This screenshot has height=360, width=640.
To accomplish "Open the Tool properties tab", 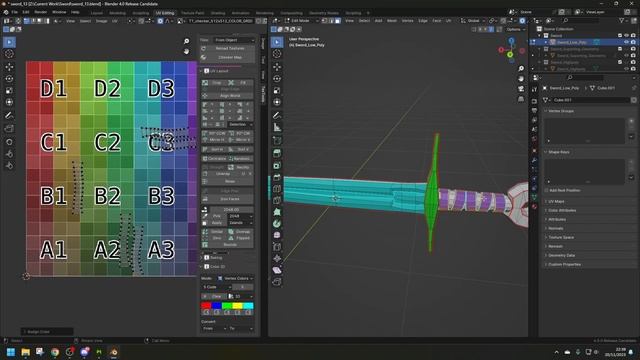I will tap(534, 89).
